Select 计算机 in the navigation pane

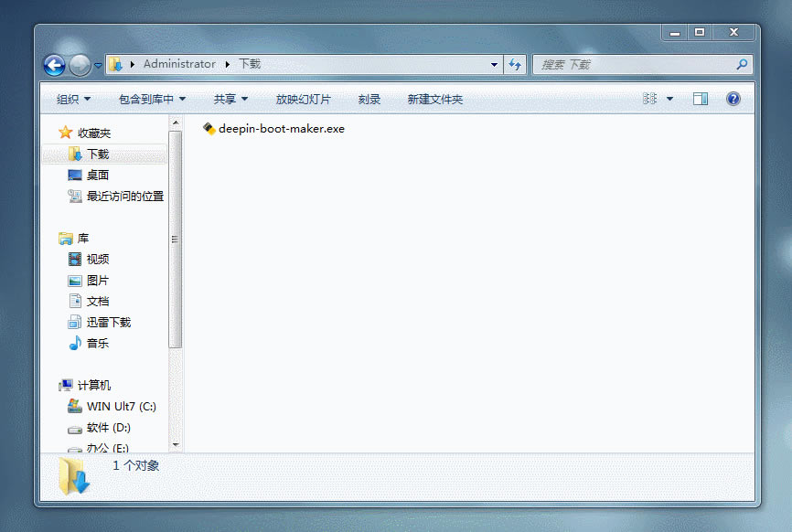(x=94, y=386)
